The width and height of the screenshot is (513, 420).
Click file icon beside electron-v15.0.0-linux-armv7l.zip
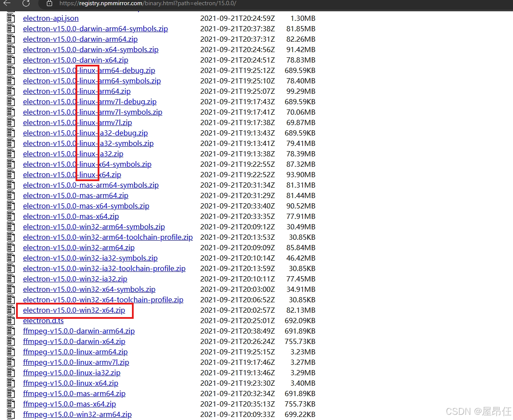[11, 122]
